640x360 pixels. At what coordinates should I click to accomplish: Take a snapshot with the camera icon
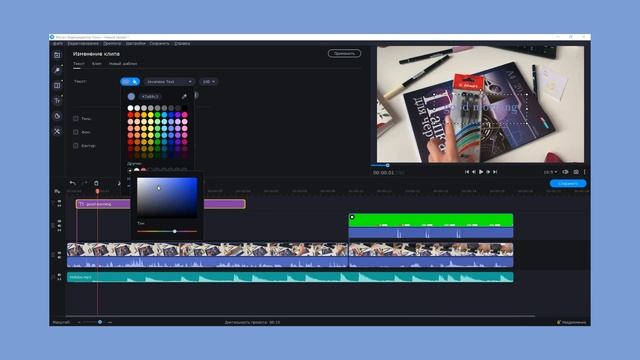pyautogui.click(x=576, y=172)
